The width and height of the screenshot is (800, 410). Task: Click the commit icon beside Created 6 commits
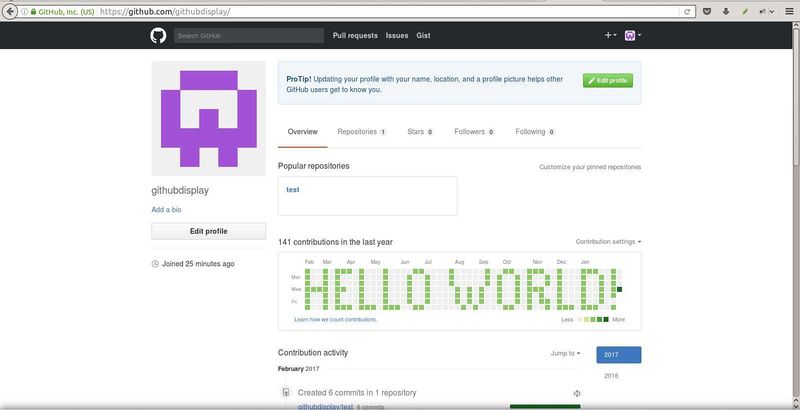[x=286, y=392]
